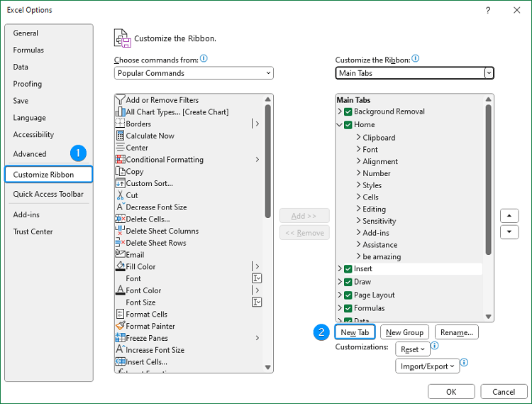
Task: Click the New Group button
Action: pos(404,332)
